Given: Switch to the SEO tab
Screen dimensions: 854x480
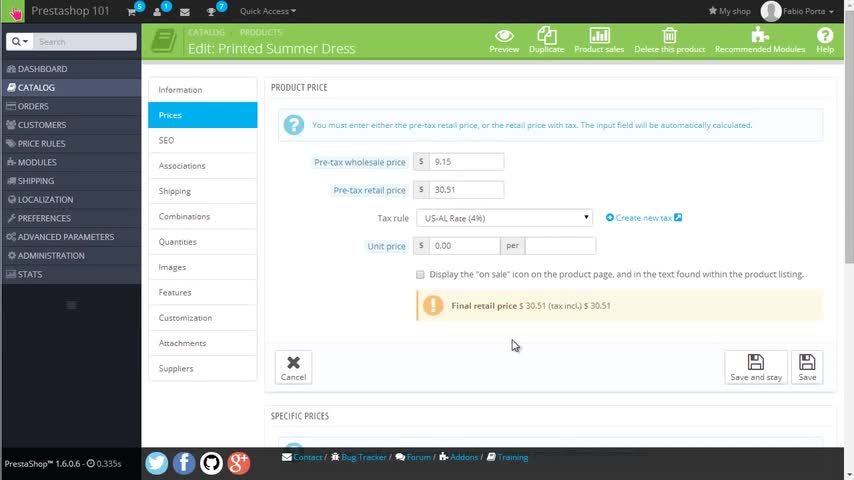Looking at the screenshot, I should tap(203, 141).
